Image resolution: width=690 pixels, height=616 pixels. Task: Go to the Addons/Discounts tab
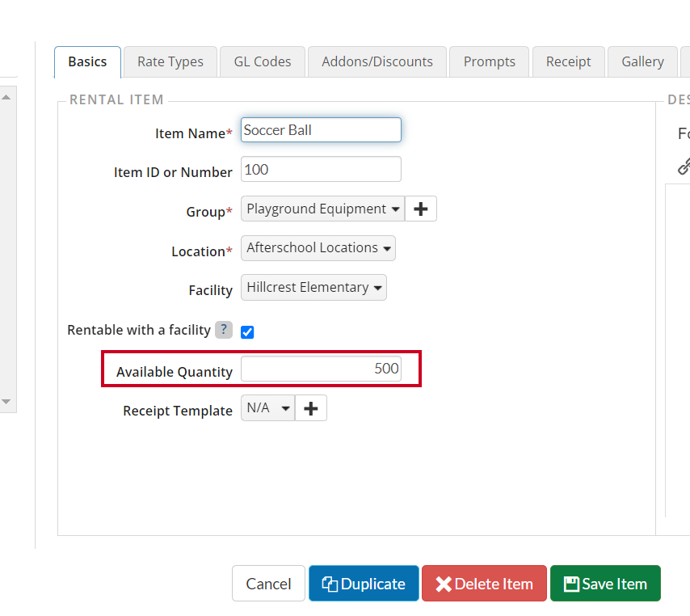tap(377, 62)
